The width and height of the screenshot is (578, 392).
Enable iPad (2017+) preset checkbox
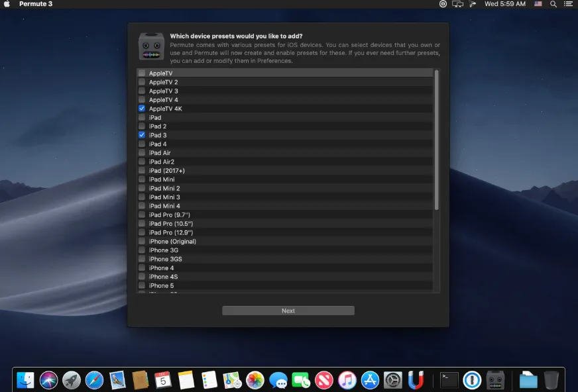[x=142, y=170]
